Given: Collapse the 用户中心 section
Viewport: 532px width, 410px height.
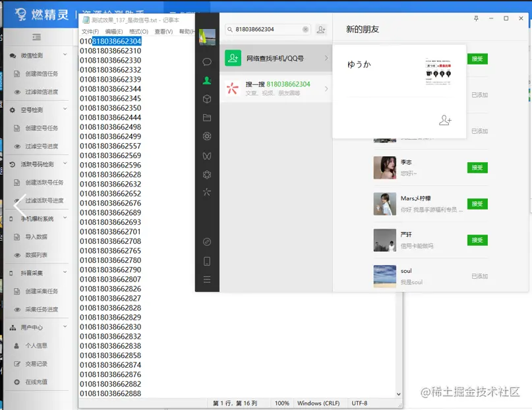Looking at the screenshot, I should 65,327.
